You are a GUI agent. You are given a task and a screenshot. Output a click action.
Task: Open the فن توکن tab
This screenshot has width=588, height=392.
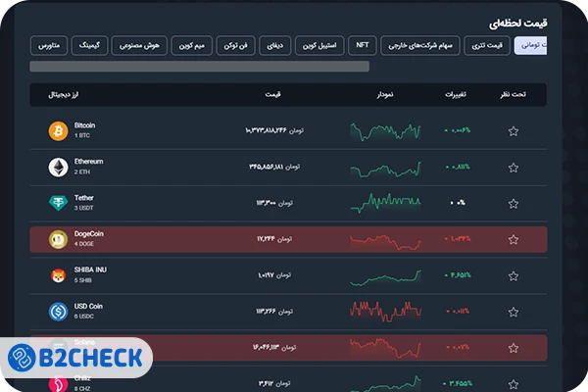point(236,45)
